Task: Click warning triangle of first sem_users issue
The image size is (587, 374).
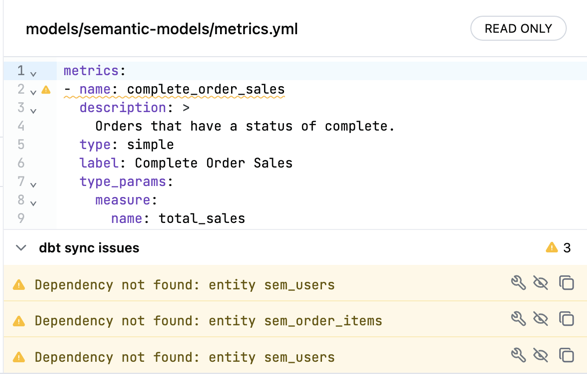Action: coord(19,285)
